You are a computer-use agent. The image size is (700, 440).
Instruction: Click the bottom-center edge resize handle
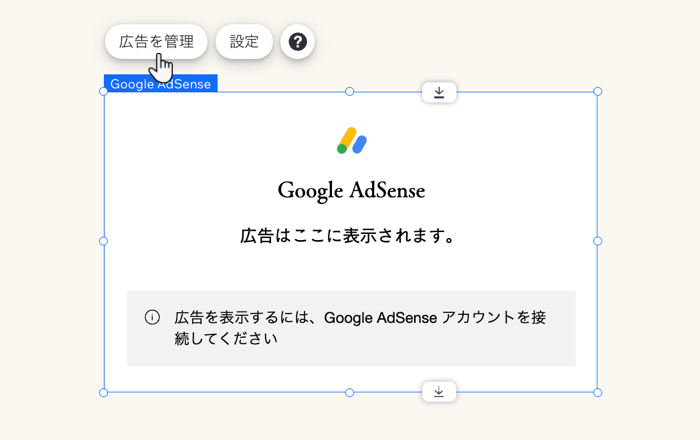[350, 392]
